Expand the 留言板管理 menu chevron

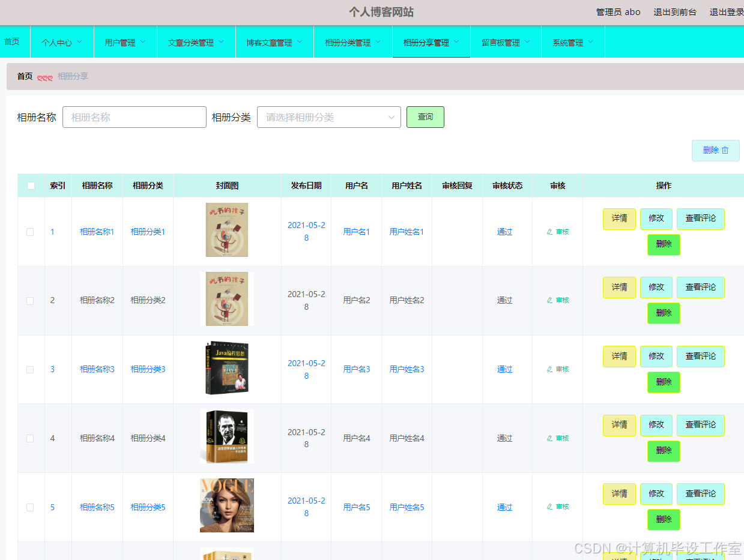pyautogui.click(x=527, y=42)
